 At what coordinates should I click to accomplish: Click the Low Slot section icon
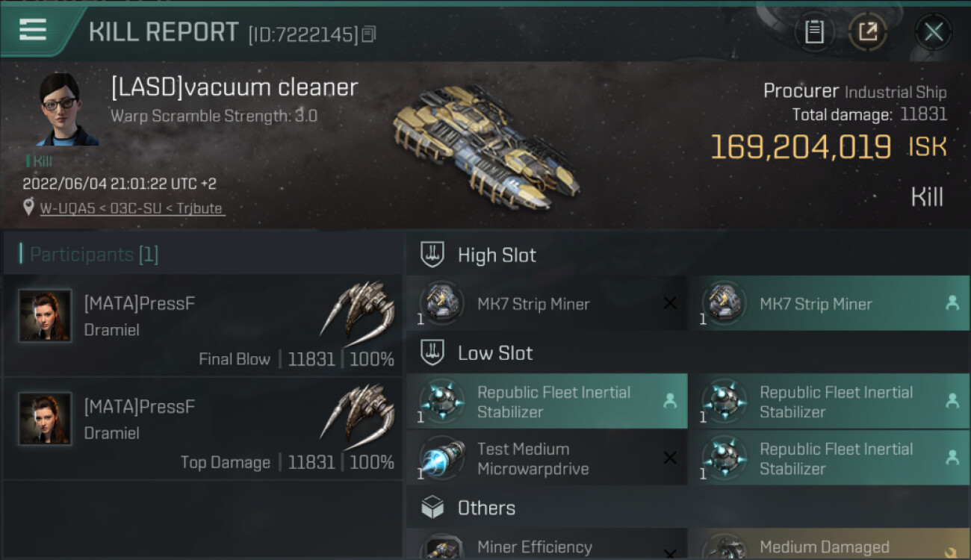coord(433,353)
